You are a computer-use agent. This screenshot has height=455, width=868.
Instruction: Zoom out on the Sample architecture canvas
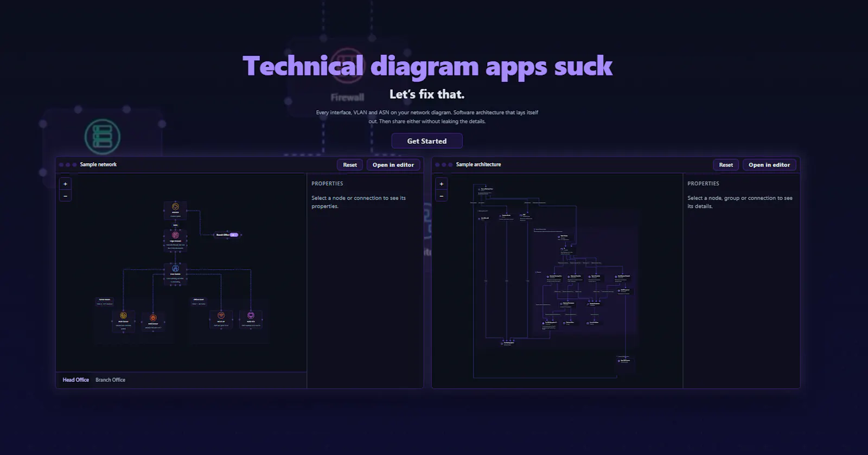pos(442,196)
